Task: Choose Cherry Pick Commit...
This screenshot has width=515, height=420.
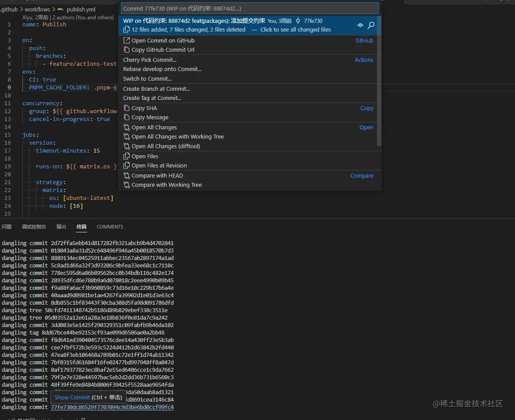Action: (x=250, y=60)
